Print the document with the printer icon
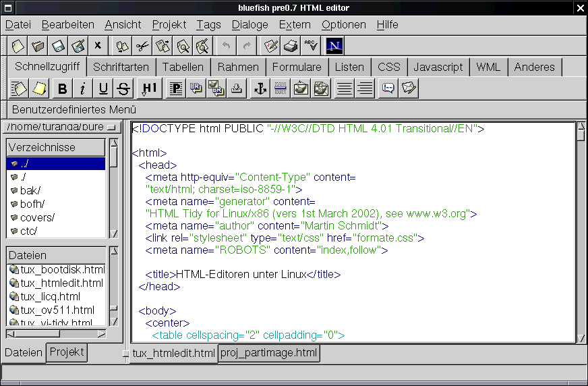 pyautogui.click(x=291, y=46)
